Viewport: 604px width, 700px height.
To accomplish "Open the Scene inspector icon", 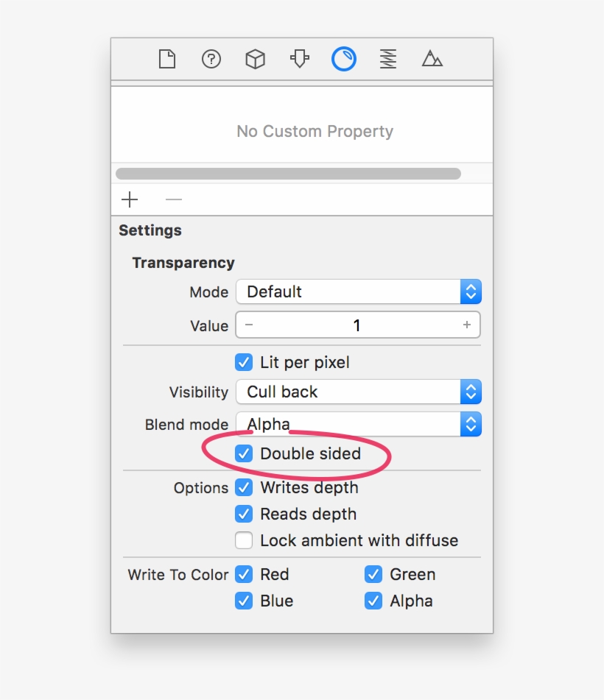I will click(387, 59).
